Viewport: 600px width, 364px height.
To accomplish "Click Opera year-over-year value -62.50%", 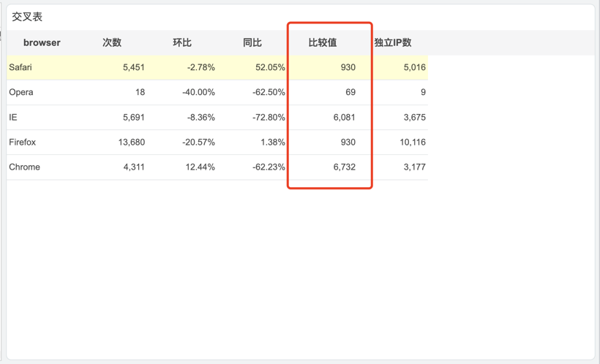I will pyautogui.click(x=269, y=92).
